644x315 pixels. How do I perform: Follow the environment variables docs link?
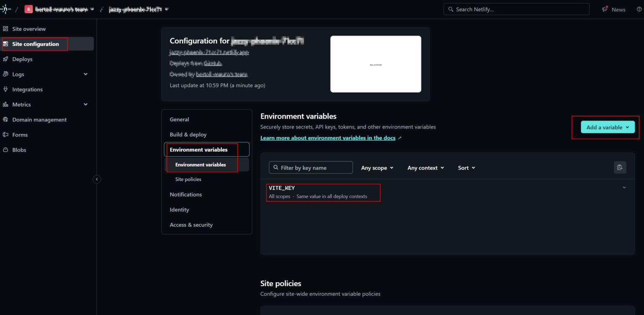tap(328, 138)
